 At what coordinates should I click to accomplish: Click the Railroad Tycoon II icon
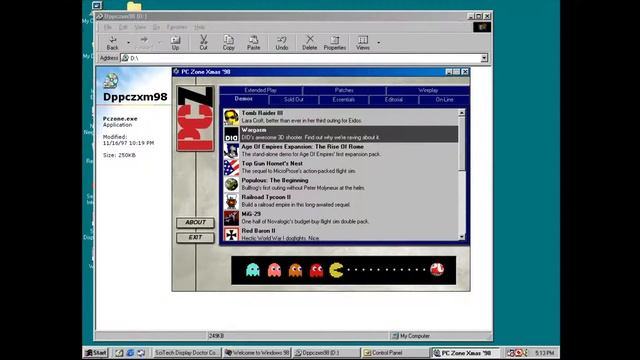point(231,201)
